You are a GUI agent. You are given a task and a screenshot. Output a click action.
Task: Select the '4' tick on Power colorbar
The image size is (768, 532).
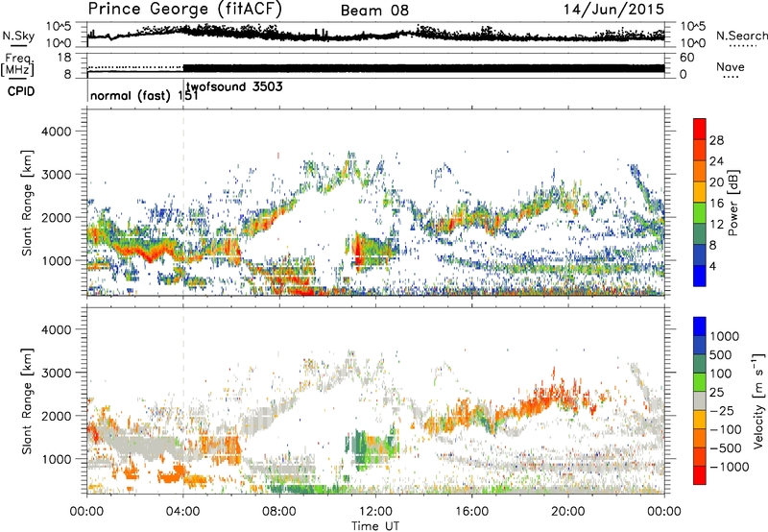[712, 266]
